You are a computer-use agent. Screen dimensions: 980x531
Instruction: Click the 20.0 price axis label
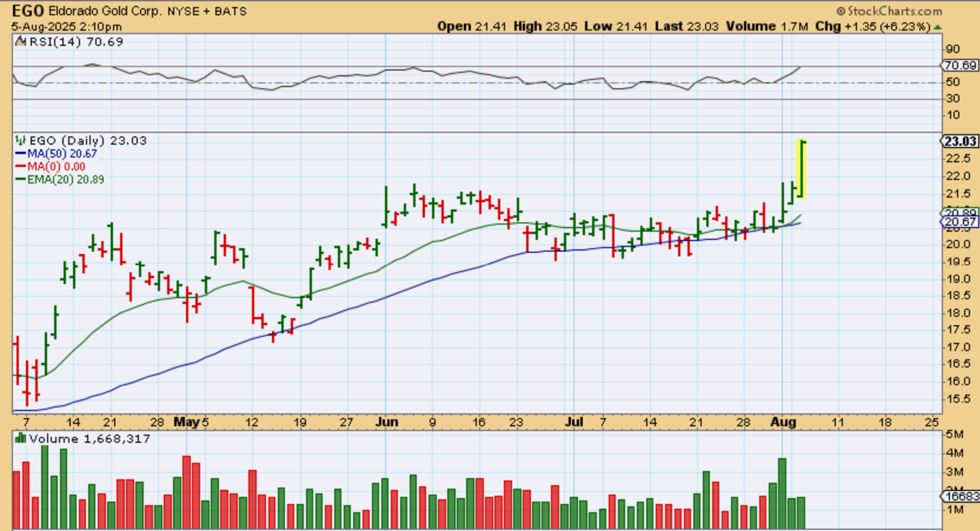pos(958,245)
